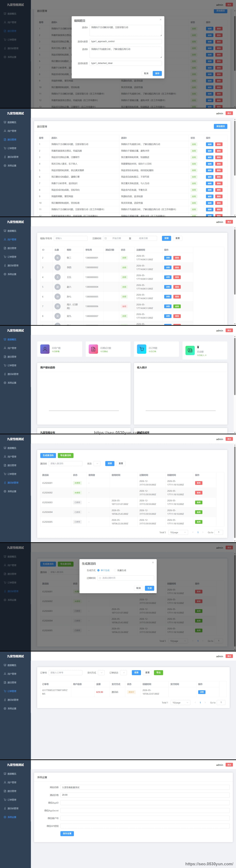The width and height of the screenshot is (236, 868).
Task: Click the 选项B类型 field in the edit dialog
Action: click(126, 63)
